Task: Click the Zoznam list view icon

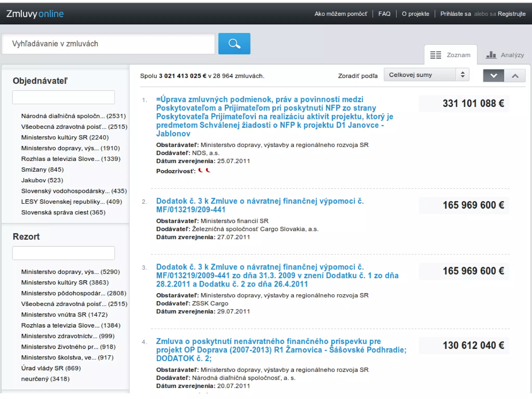Action: (436, 55)
